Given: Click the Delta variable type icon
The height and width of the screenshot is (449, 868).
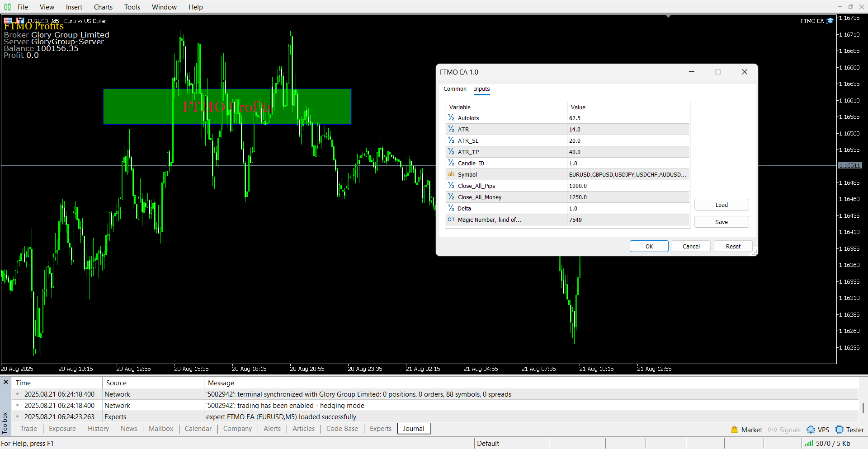Looking at the screenshot, I should (451, 208).
